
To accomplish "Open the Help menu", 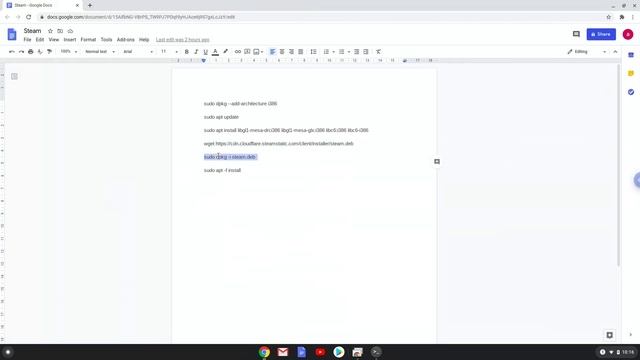I will click(x=144, y=40).
